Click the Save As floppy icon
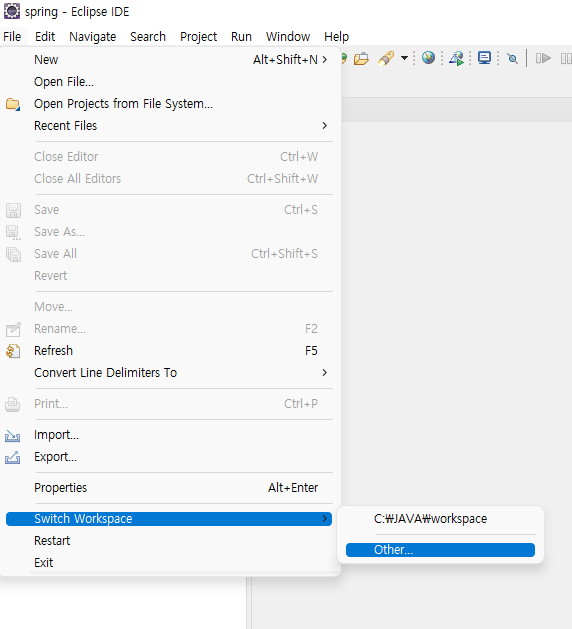The image size is (572, 629). [x=13, y=232]
